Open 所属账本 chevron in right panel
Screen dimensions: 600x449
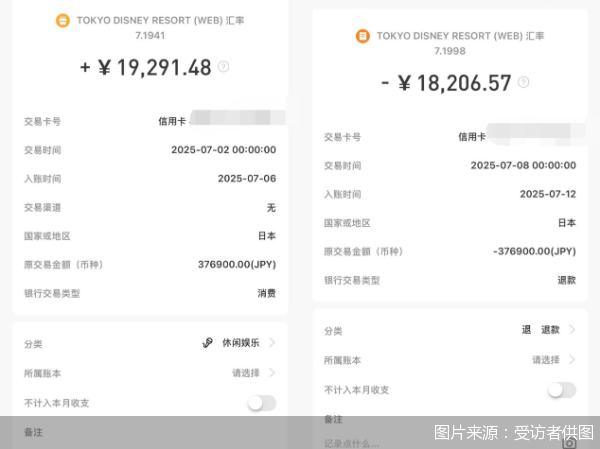pos(572,359)
